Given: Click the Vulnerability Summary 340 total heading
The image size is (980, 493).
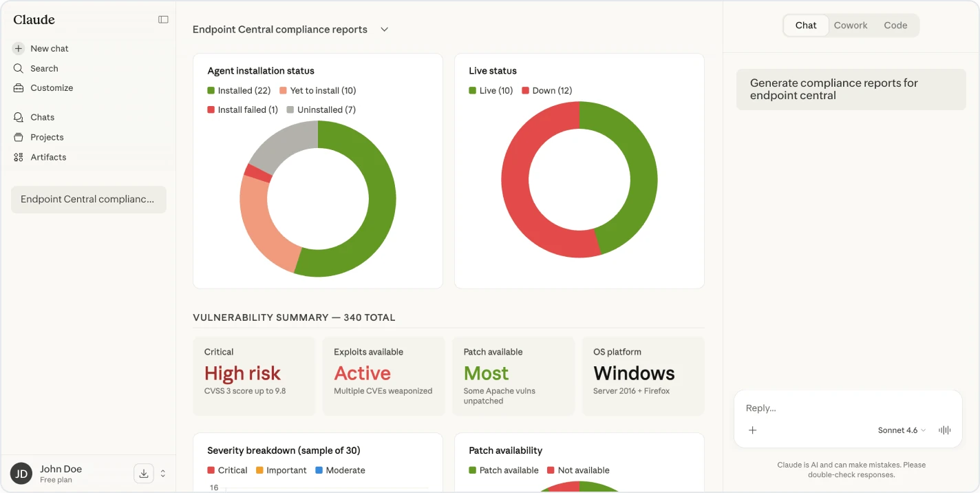Looking at the screenshot, I should click(x=294, y=317).
